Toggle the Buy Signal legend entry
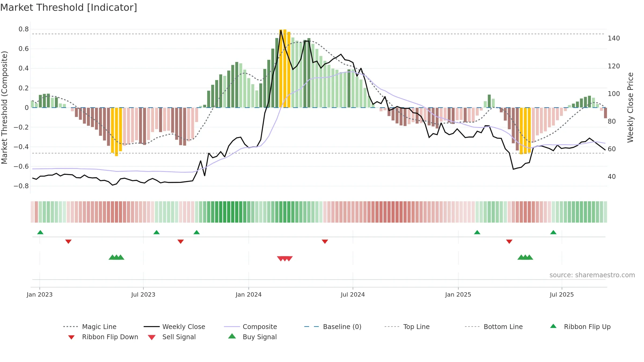Viewport: 644px width, 362px height. pyautogui.click(x=252, y=337)
